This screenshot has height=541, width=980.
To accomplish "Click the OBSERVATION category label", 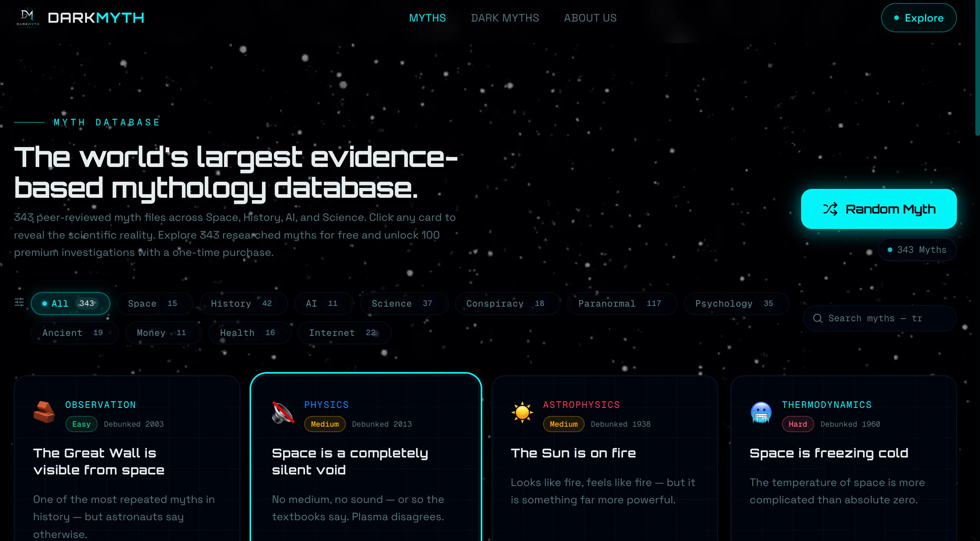I will (x=101, y=405).
